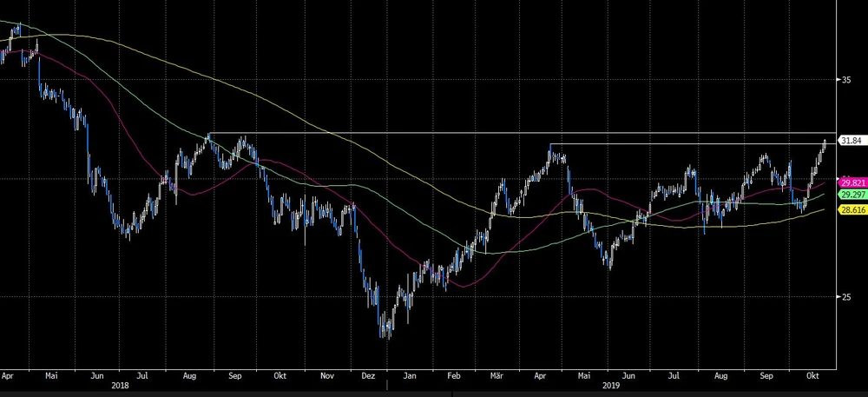Select the Feb month label
This screenshot has height=397, width=868.
pos(454,377)
